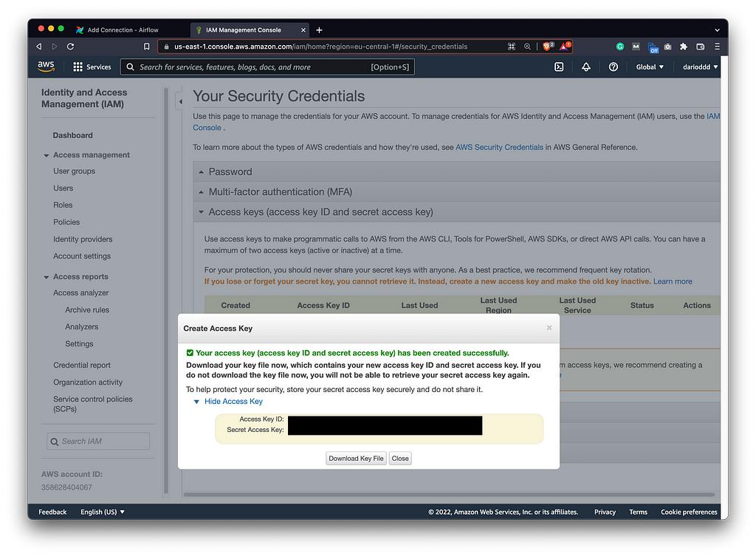The image size is (756, 556).
Task: Click the QR grid icon in the address bar
Action: 512,47
